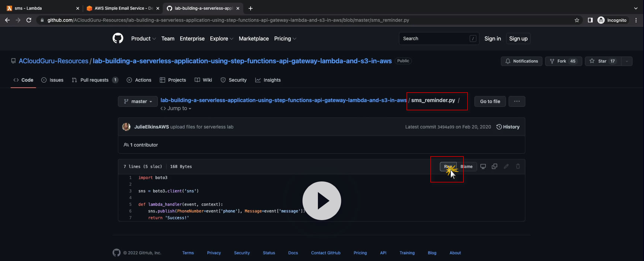The height and width of the screenshot is (261, 644).
Task: Click the Sign up button
Action: pyautogui.click(x=518, y=39)
